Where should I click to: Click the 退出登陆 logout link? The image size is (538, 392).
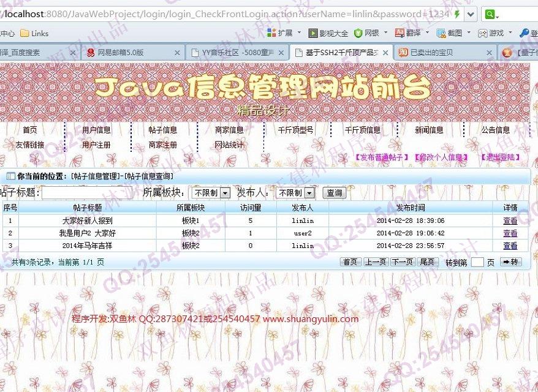500,157
